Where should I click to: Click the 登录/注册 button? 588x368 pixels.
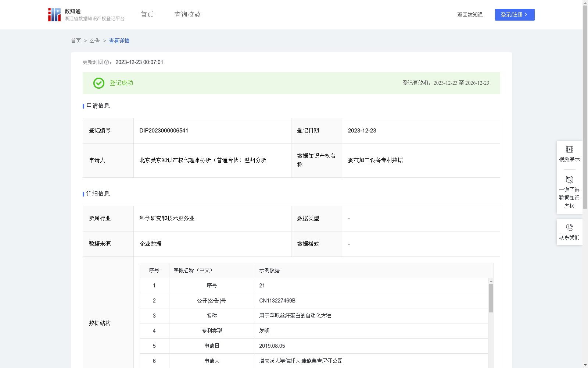click(514, 15)
